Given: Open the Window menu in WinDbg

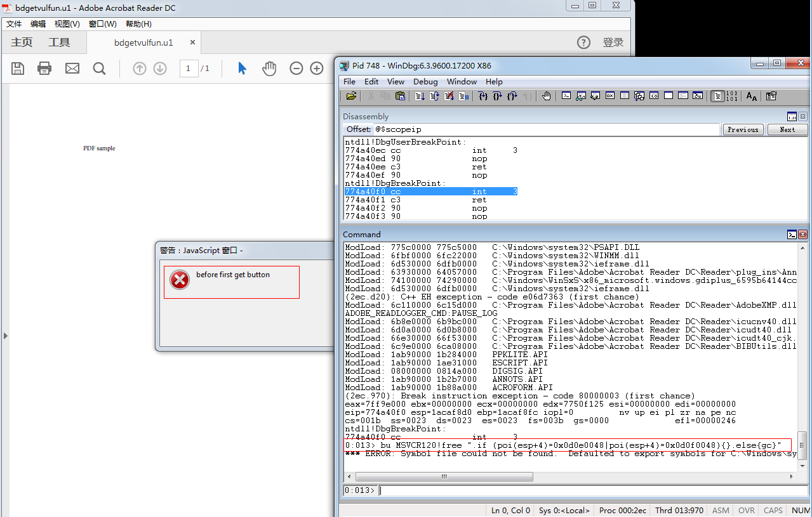Looking at the screenshot, I should pyautogui.click(x=462, y=82).
